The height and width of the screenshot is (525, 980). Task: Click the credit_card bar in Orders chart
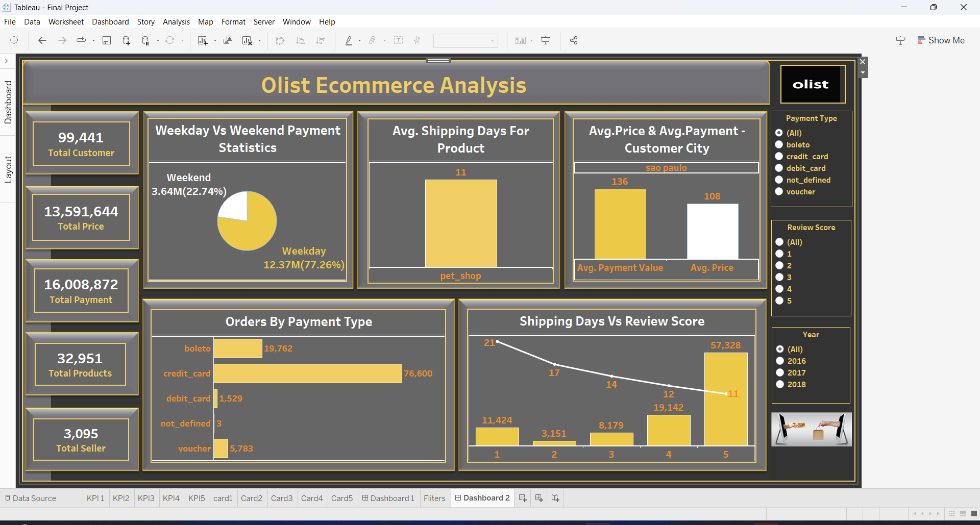point(307,373)
